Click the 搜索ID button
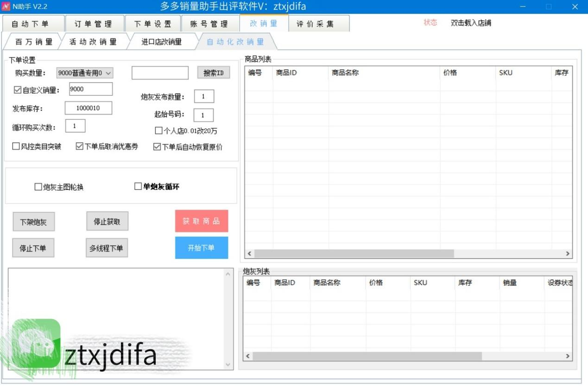The height and width of the screenshot is (389, 588). [214, 73]
